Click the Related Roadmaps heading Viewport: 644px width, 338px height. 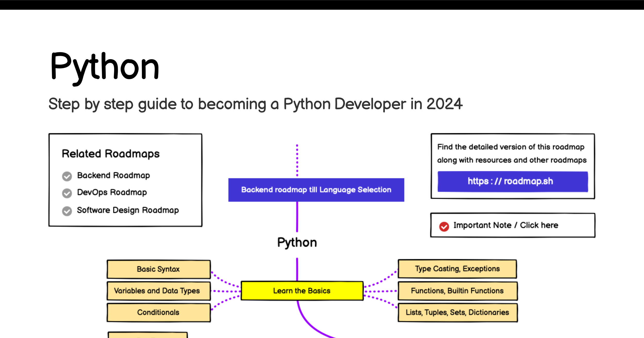(111, 154)
